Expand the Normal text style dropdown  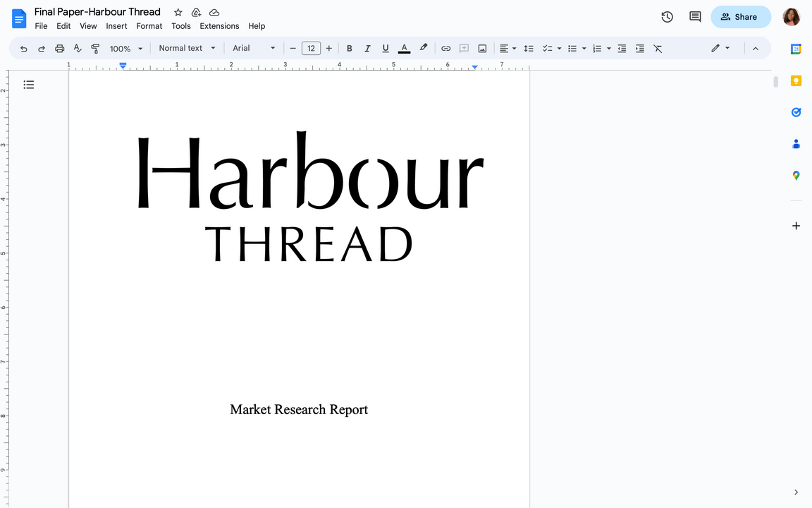187,48
